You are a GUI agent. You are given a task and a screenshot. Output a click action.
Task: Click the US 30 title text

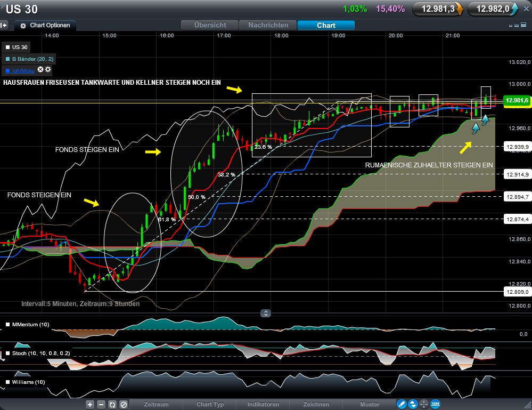click(x=22, y=9)
